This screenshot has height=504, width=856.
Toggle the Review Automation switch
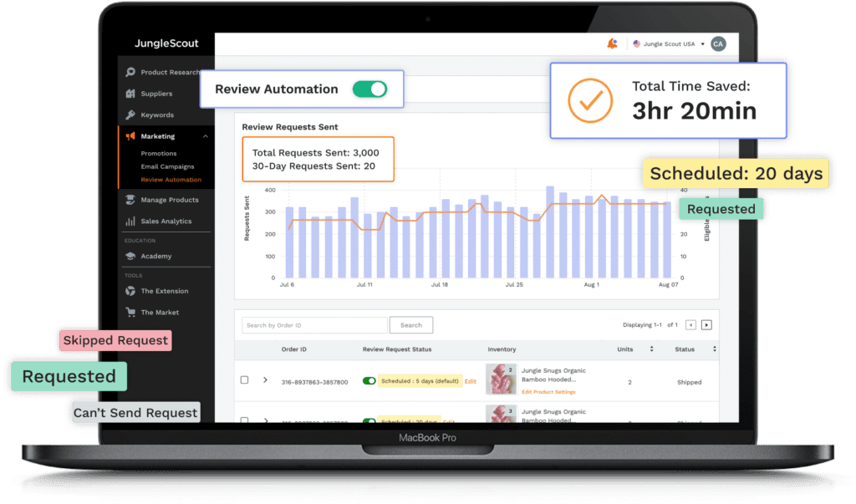(x=369, y=89)
